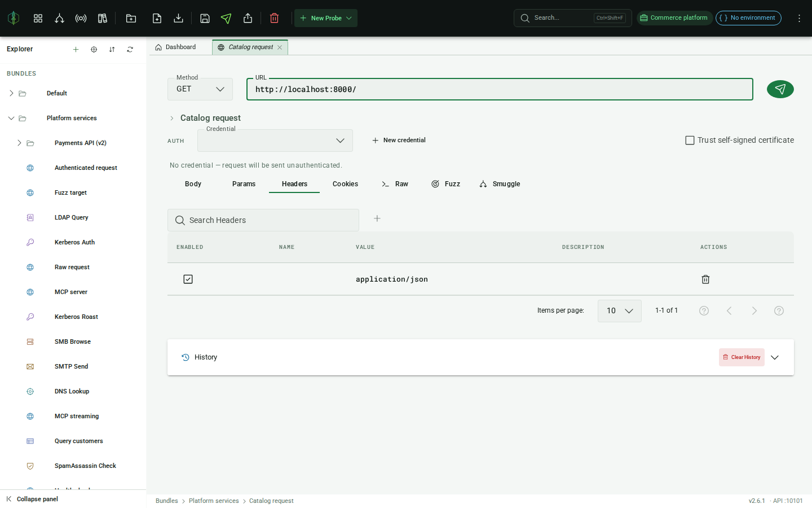Click the green paper plane toolbar icon

pos(226,18)
